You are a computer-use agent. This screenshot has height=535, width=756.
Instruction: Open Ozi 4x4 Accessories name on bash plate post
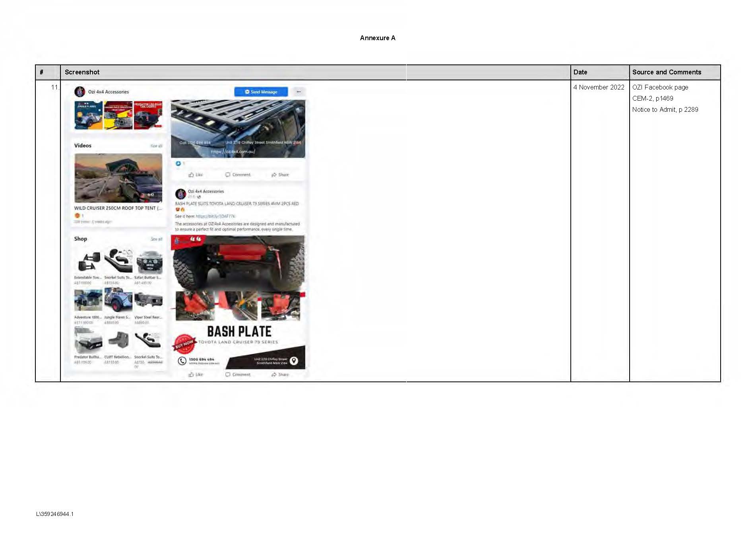tap(206, 191)
